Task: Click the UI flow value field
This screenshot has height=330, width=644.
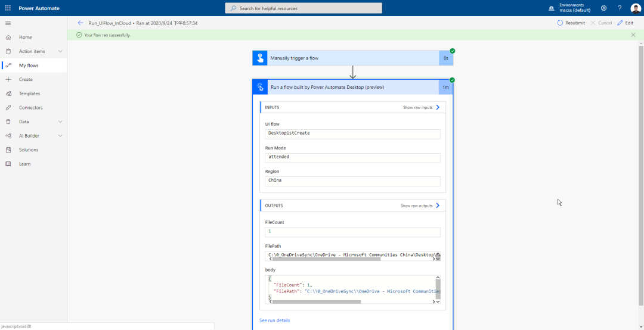Action: pyautogui.click(x=352, y=134)
